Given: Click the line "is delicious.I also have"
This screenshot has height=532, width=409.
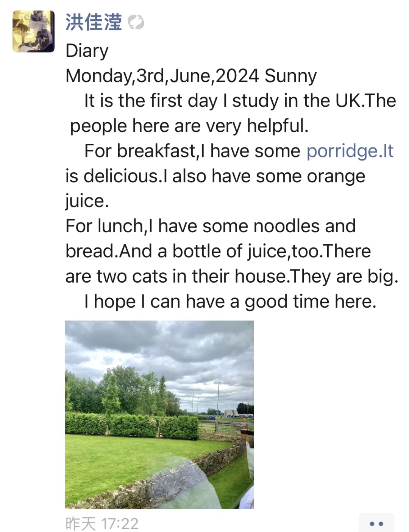Looking at the screenshot, I should point(215,176).
